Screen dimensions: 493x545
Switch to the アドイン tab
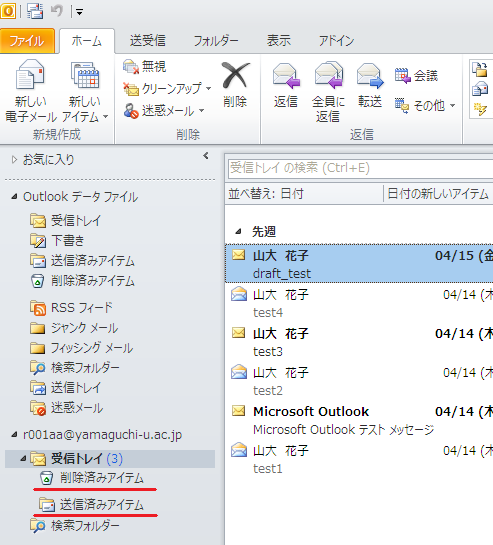pos(336,41)
